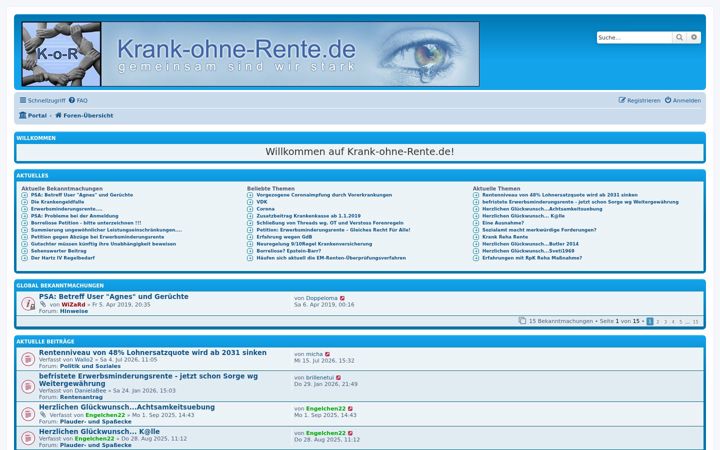Viewport: 720px width, 450px height.
Task: Click the global announcement status icon
Action: coord(28,304)
